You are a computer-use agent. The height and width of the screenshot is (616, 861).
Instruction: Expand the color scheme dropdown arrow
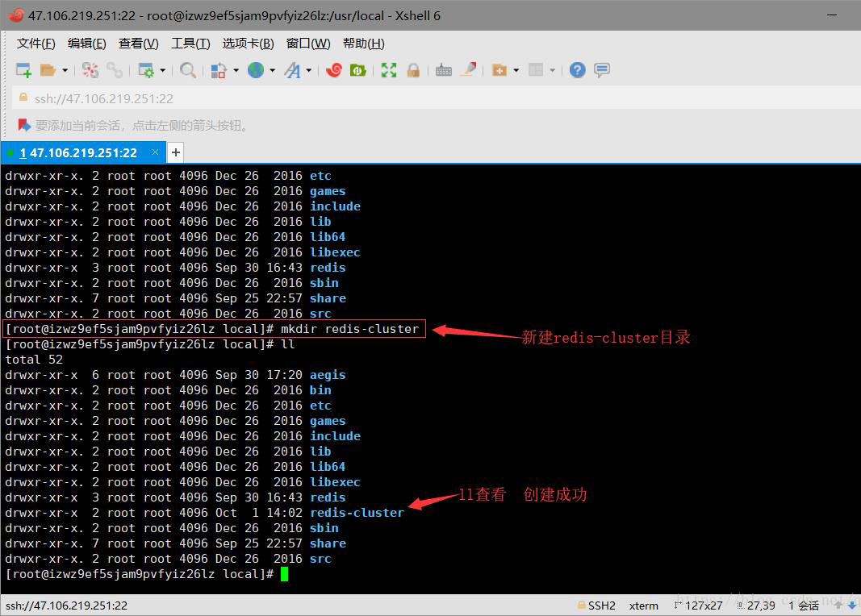coord(236,70)
